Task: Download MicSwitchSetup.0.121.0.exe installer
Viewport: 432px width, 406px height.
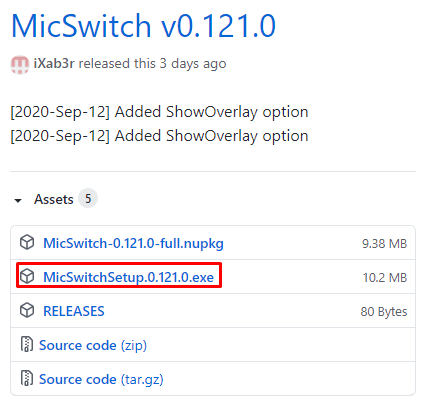Action: pos(129,277)
